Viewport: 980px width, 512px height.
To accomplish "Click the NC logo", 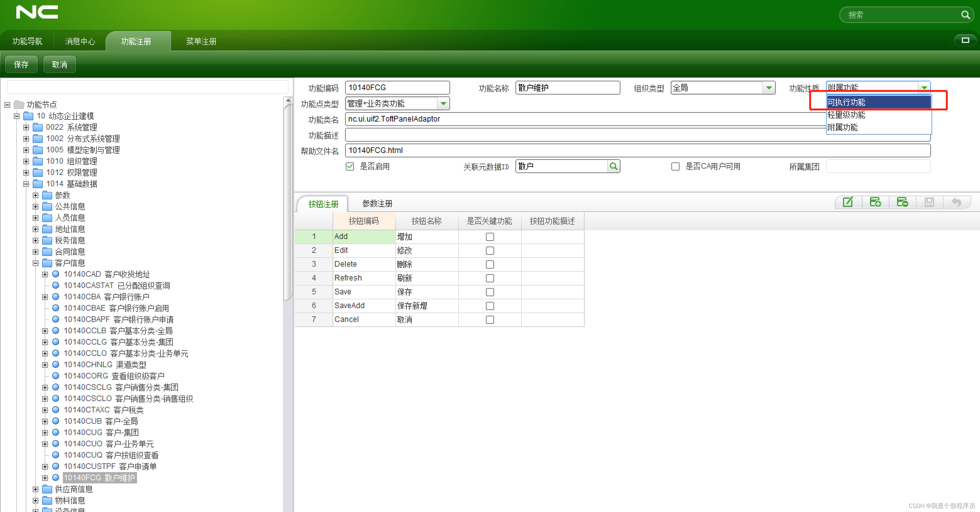I will [x=37, y=12].
